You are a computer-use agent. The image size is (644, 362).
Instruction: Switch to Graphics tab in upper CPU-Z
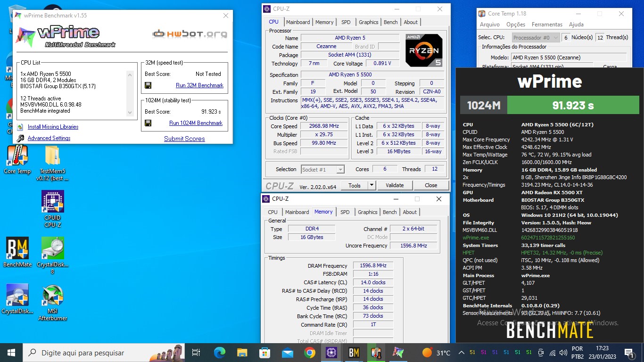tap(368, 22)
